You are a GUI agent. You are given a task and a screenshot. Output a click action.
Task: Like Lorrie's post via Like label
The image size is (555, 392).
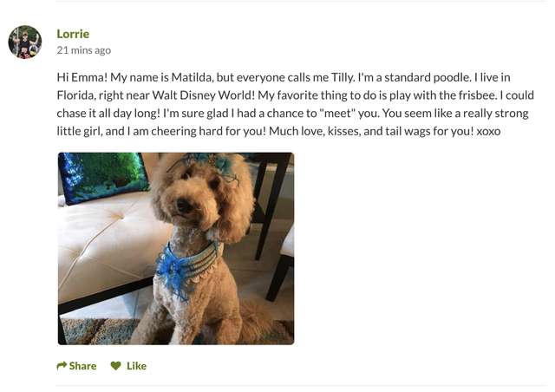137,366
